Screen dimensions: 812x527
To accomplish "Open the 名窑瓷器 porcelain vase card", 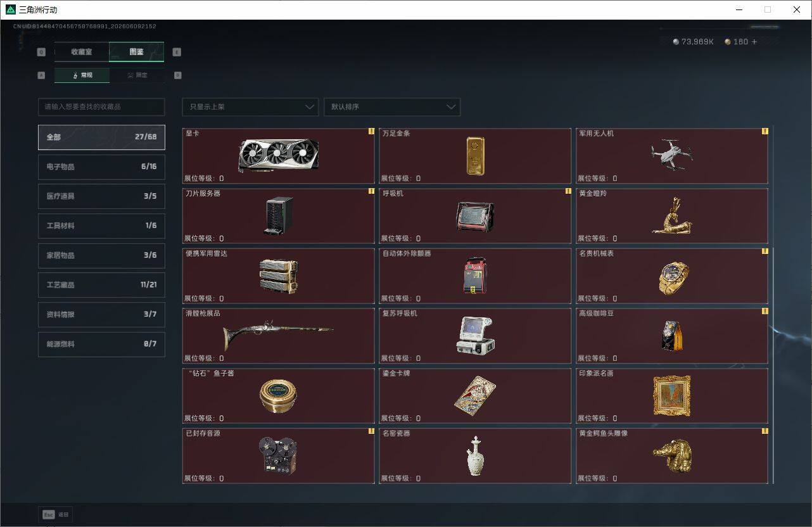I will point(475,456).
